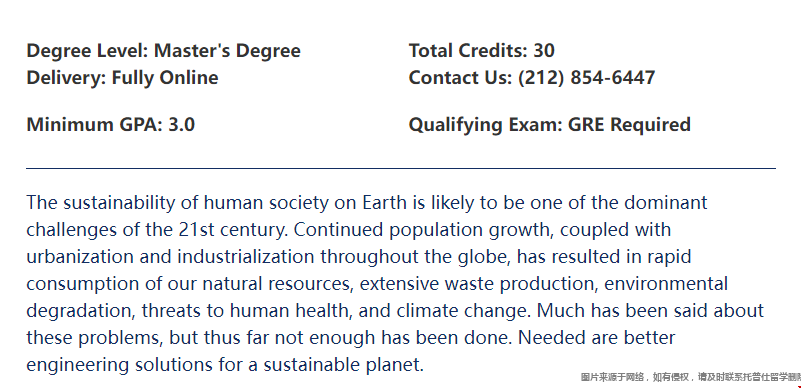Click the "sustainable planet" closing phrase
The image size is (801, 388).
click(x=343, y=365)
